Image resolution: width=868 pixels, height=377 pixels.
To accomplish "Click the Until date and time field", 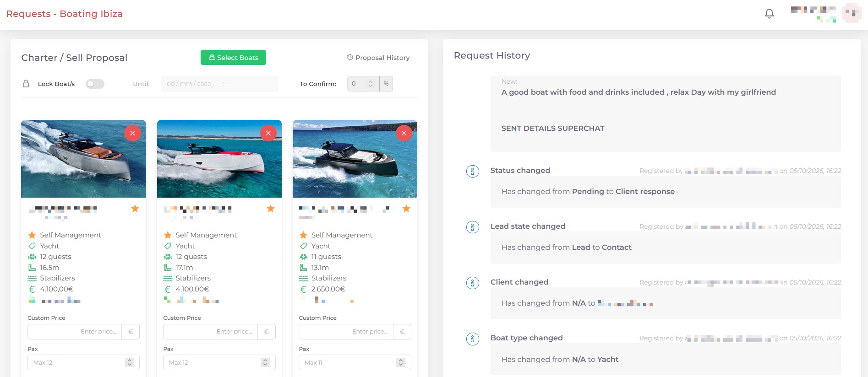I will click(x=219, y=84).
